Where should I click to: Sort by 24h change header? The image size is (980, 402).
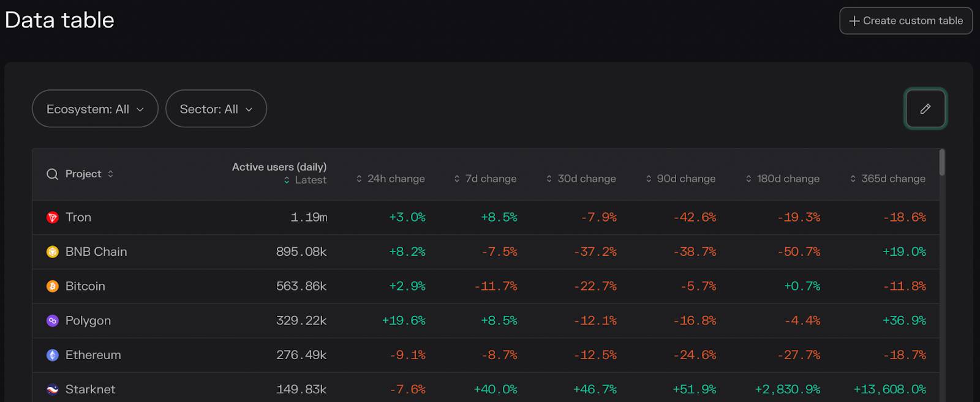[x=396, y=179]
